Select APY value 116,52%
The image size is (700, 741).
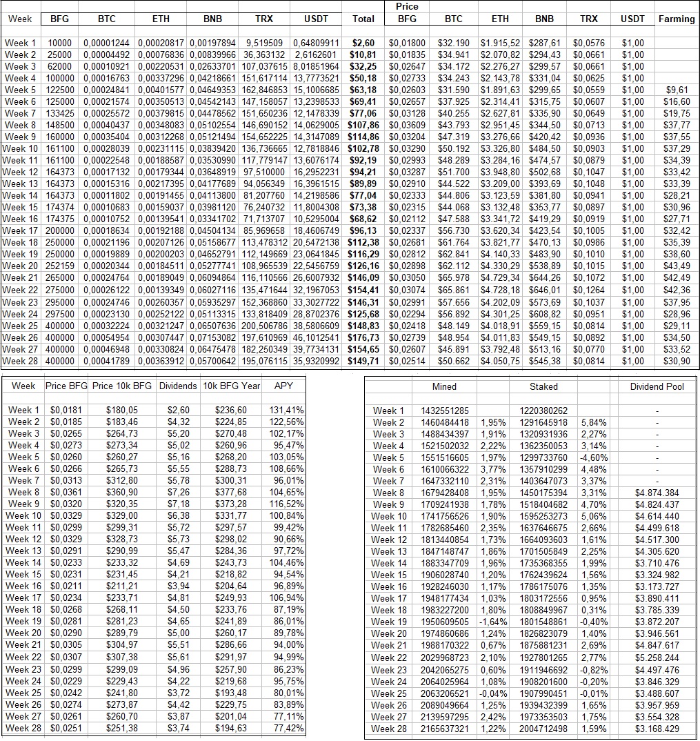pyautogui.click(x=286, y=504)
